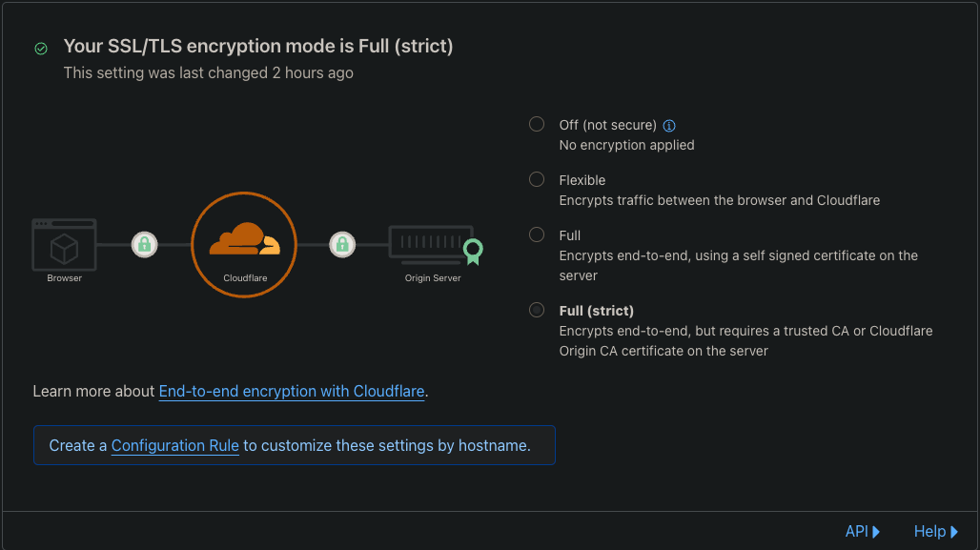
Task: Click the info icon next to Off
Action: click(x=669, y=126)
